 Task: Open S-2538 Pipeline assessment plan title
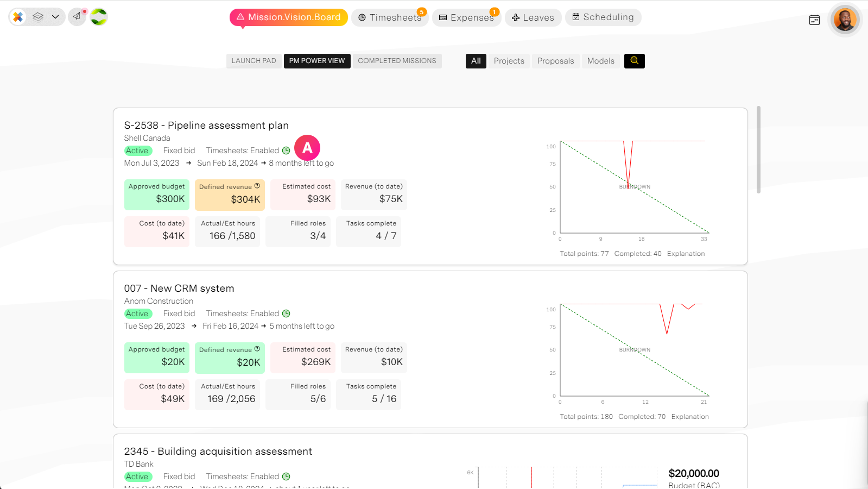[x=206, y=126]
